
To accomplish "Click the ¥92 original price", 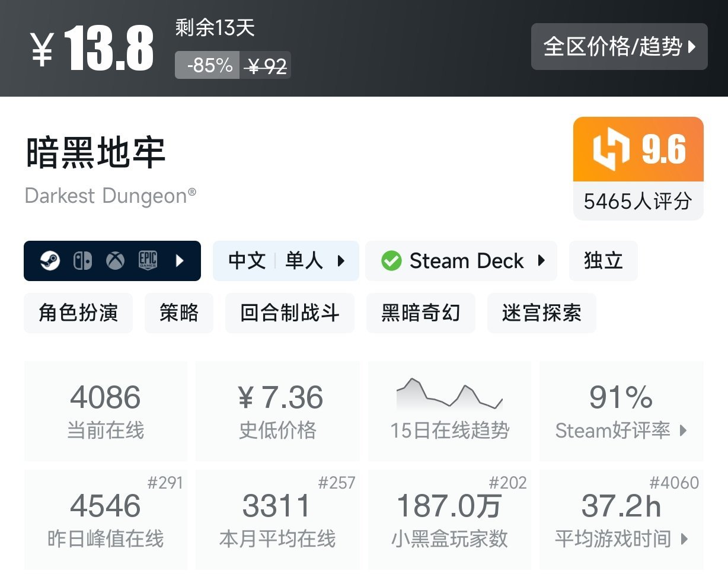I will click(x=266, y=65).
